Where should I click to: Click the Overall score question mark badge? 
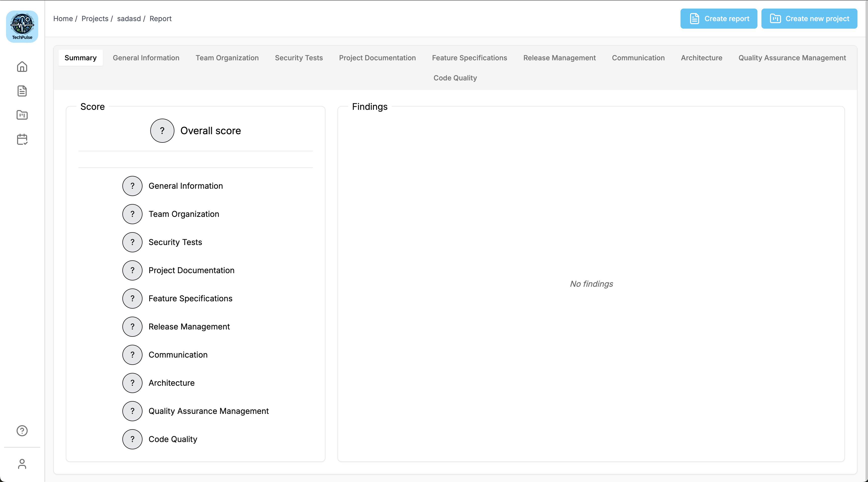click(x=162, y=131)
